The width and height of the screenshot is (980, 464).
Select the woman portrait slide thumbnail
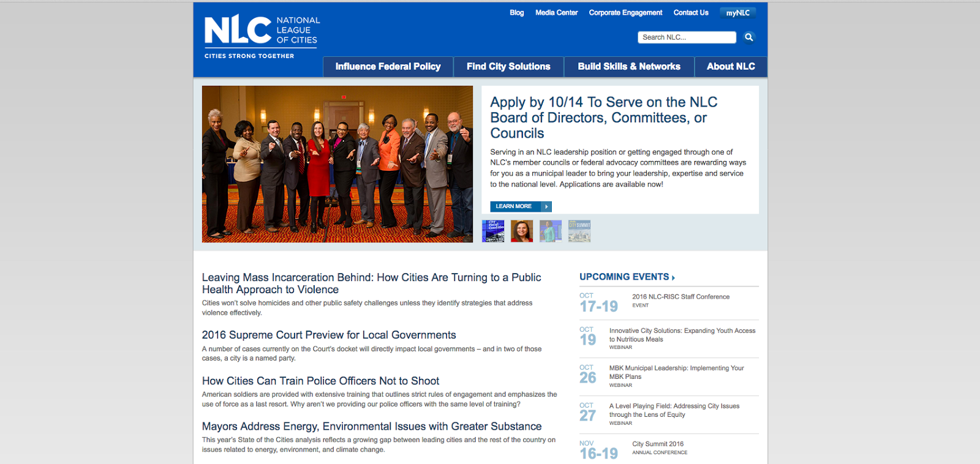522,231
